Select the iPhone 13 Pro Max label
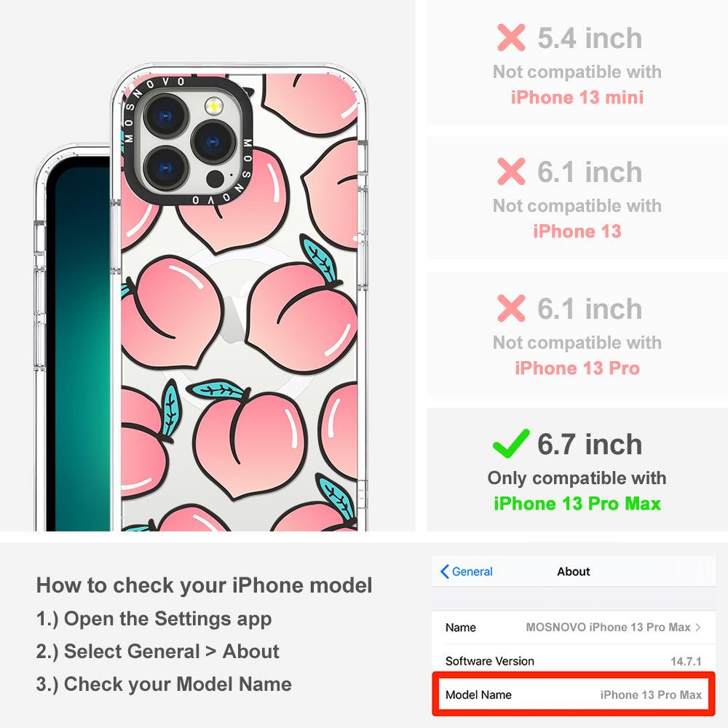Image resolution: width=728 pixels, height=728 pixels. [x=577, y=504]
